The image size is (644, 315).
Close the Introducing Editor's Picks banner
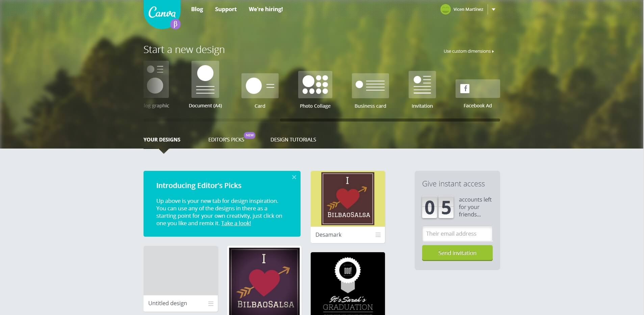coord(294,177)
